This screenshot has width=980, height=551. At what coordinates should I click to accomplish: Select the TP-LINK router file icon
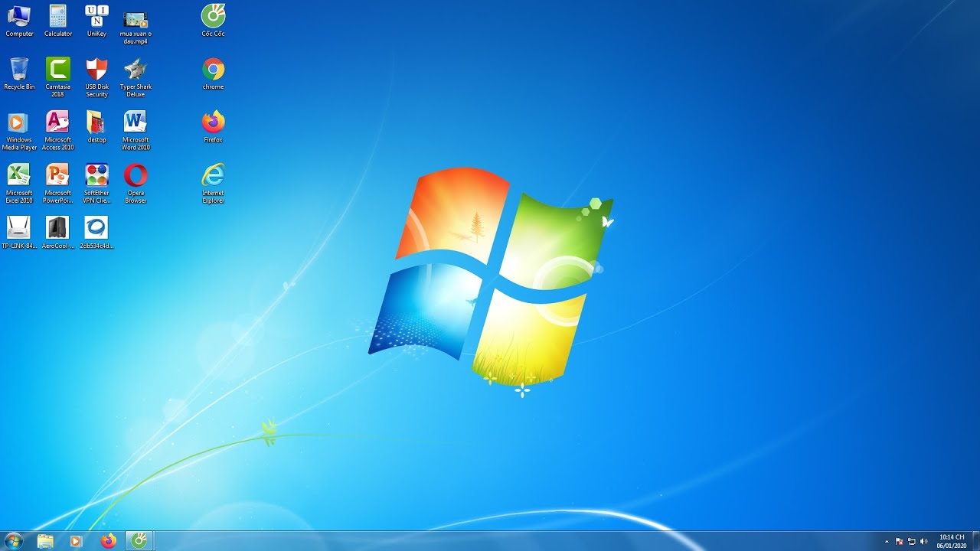click(19, 233)
